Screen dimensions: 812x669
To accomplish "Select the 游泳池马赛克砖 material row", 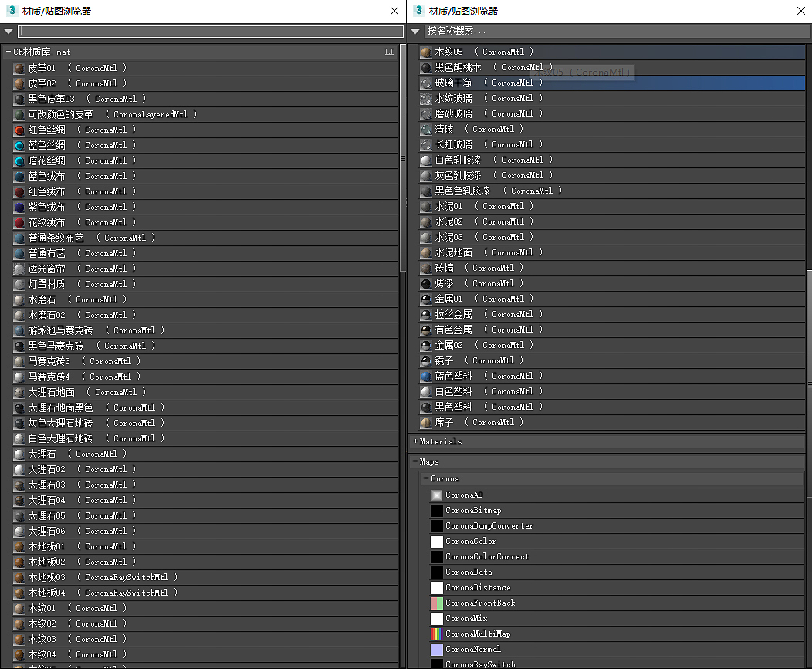I will point(205,330).
